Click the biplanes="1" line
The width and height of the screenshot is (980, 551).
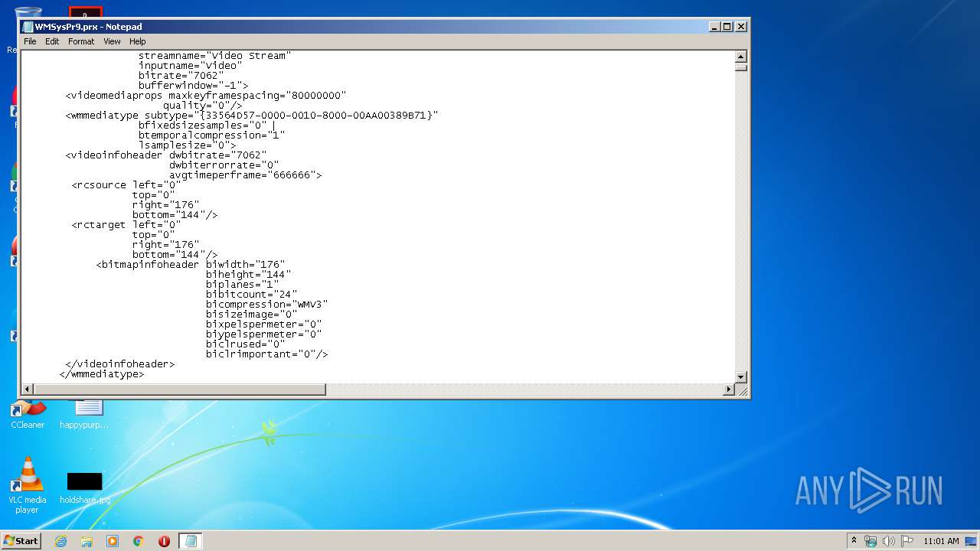point(242,285)
